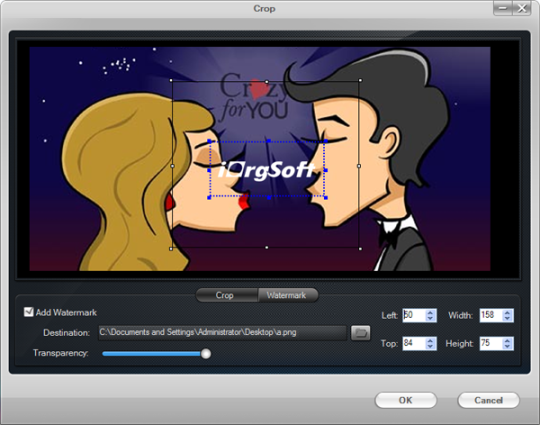Click the Cancel button
The width and height of the screenshot is (540, 425).
[488, 400]
